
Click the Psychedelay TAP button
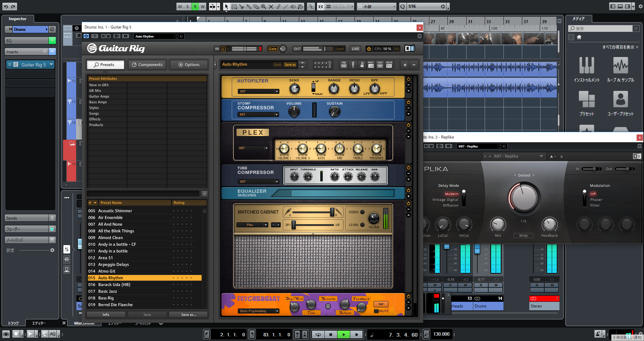(x=381, y=304)
